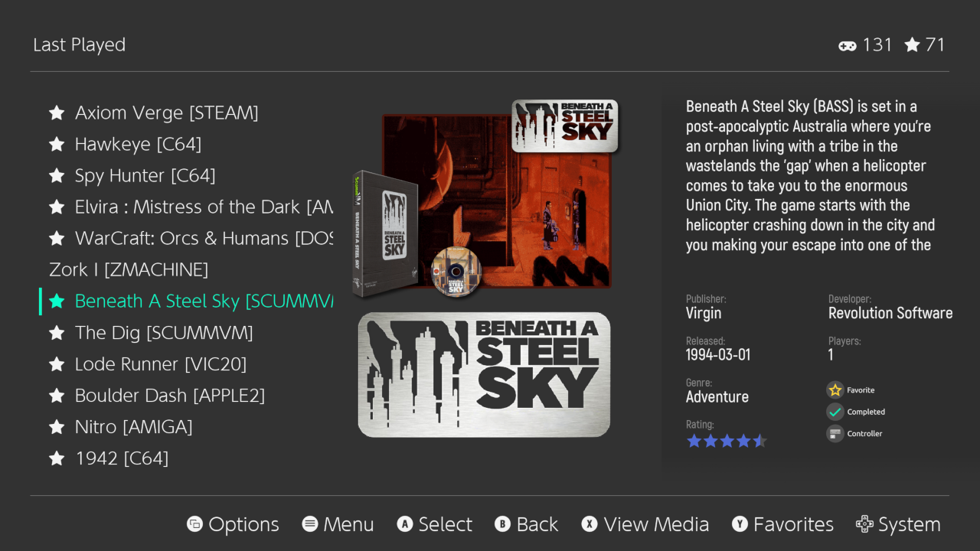Image resolution: width=980 pixels, height=551 pixels.
Task: Click the System d-pad icon
Action: (864, 524)
